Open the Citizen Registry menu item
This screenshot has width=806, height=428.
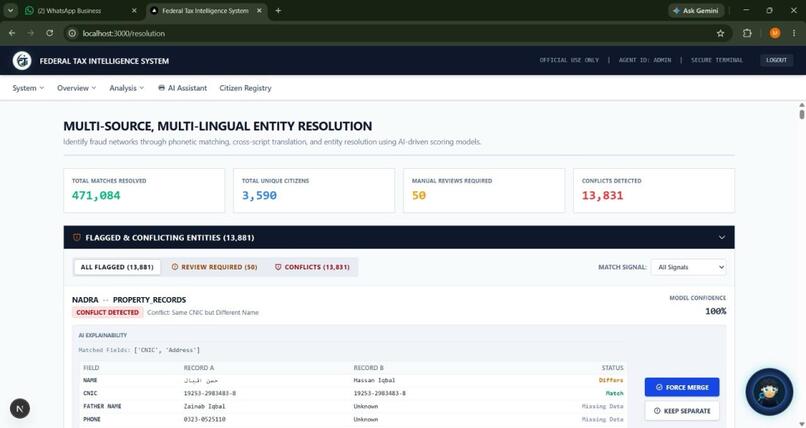(x=245, y=88)
